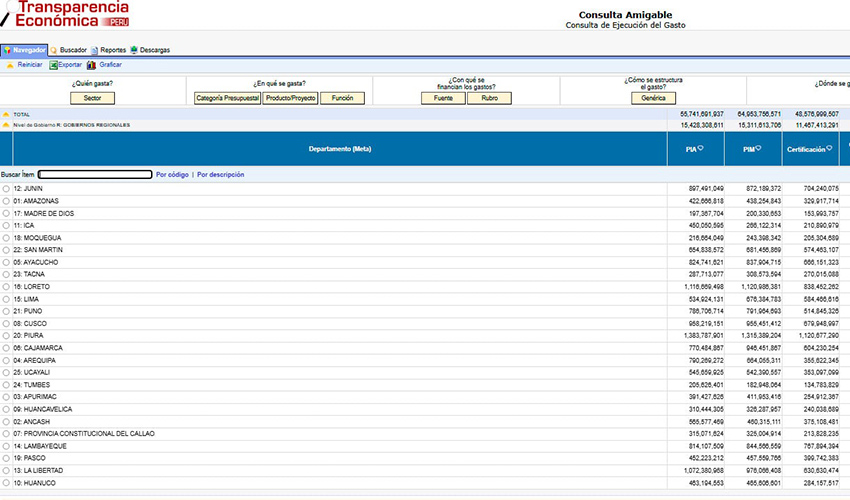Sort by PIA column arrow
The image size is (850, 500).
(x=700, y=148)
